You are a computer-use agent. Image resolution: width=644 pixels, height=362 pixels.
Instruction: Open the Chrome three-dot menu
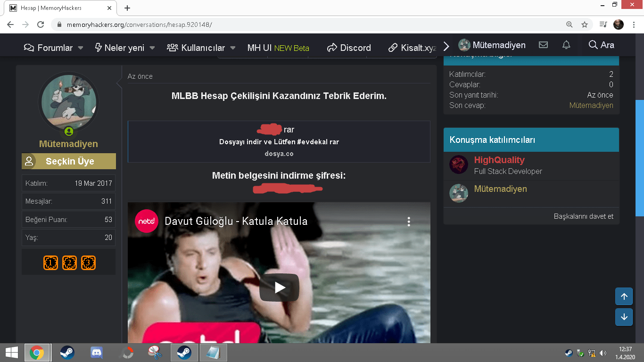[634, 25]
